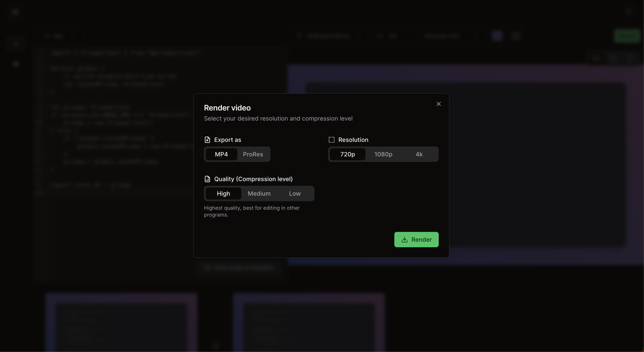
Task: Click the green Render button
Action: pyautogui.click(x=417, y=240)
